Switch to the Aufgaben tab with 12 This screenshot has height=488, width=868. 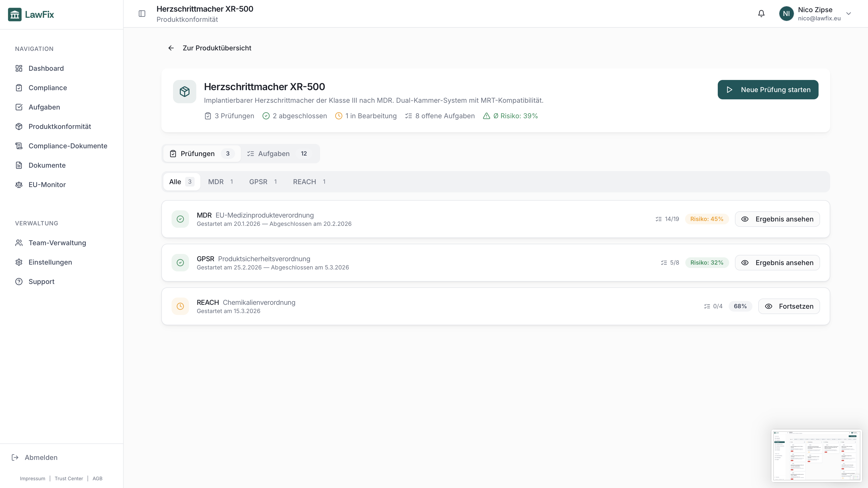tap(279, 154)
